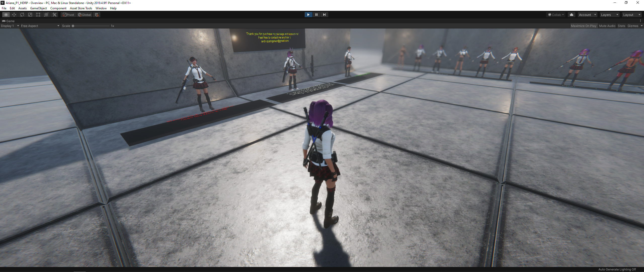
Task: Toggle grid snapping icon
Action: [97, 15]
